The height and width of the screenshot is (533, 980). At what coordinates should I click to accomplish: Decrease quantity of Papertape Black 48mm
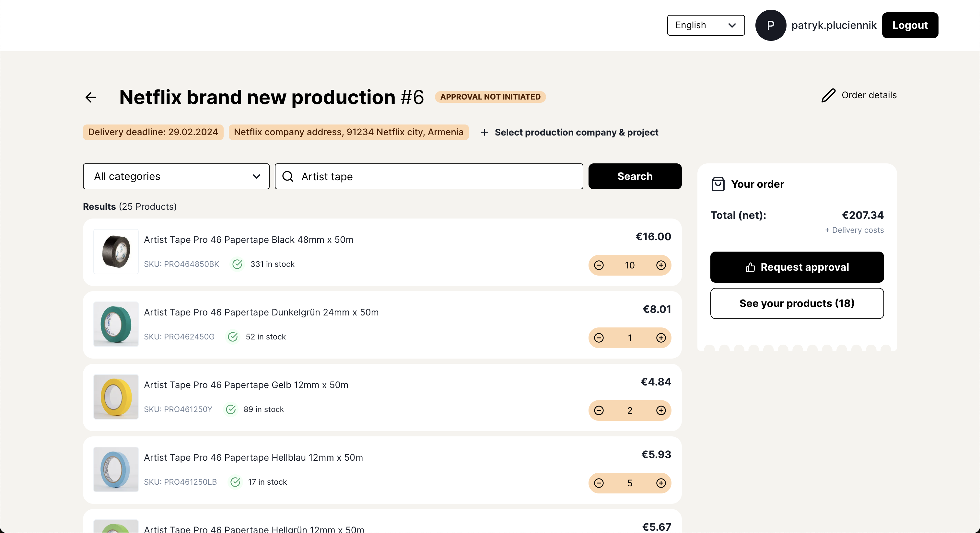pos(599,265)
